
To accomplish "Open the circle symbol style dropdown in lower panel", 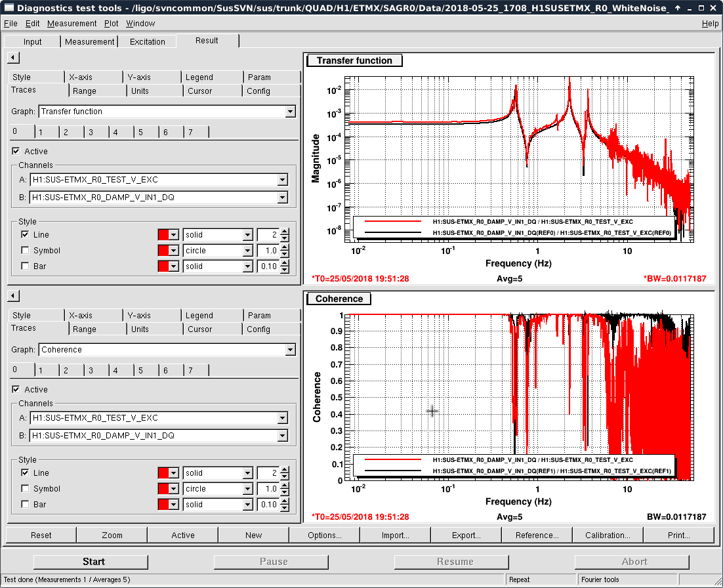I will tap(247, 489).
